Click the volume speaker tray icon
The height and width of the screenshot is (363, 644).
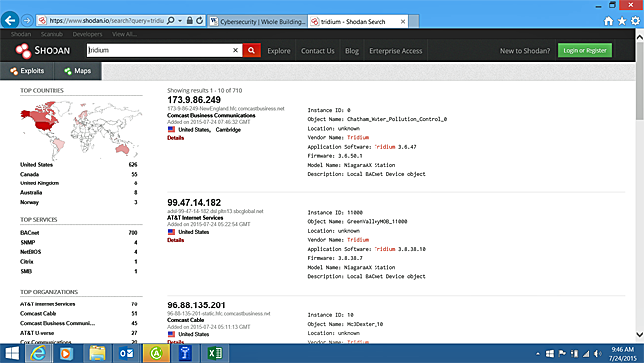598,354
